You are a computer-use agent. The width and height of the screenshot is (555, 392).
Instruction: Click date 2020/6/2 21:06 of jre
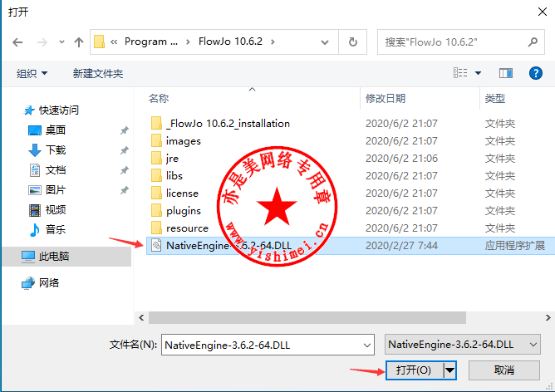tap(401, 158)
